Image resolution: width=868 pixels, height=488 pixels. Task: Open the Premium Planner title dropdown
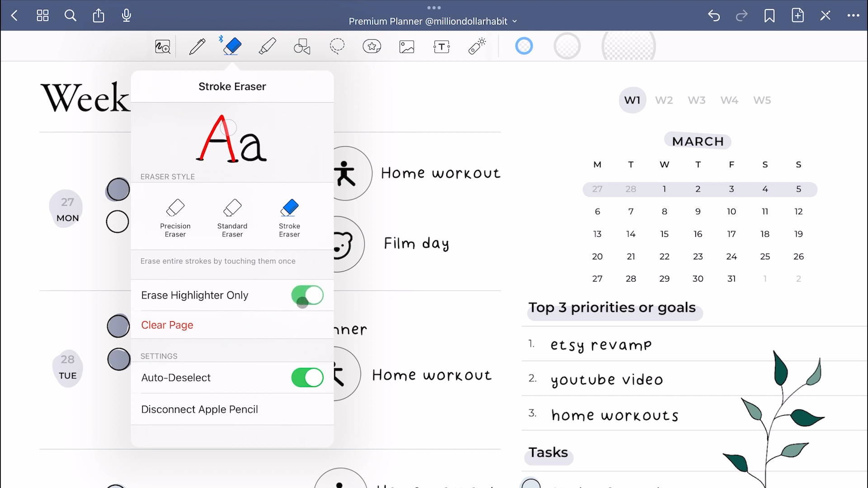tap(433, 21)
